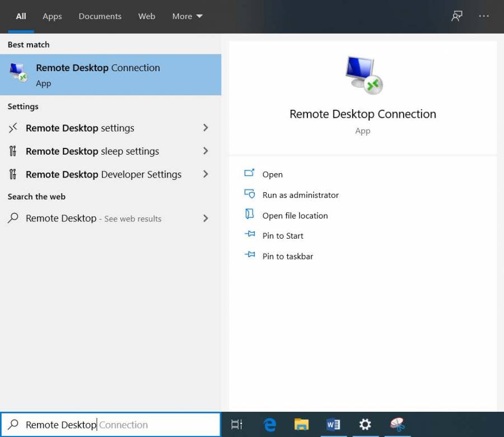This screenshot has width=504, height=437.
Task: Expand Remote Desktop sleep settings result
Action: pyautogui.click(x=206, y=151)
